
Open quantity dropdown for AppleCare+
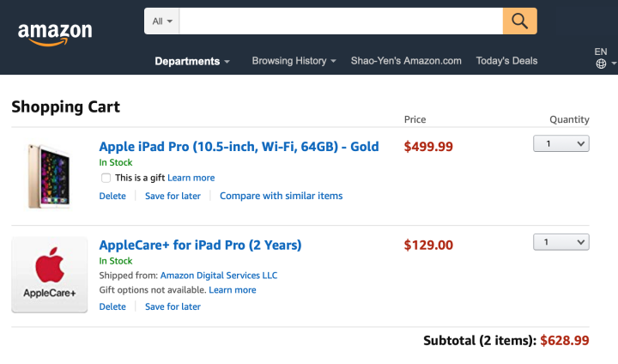click(560, 242)
